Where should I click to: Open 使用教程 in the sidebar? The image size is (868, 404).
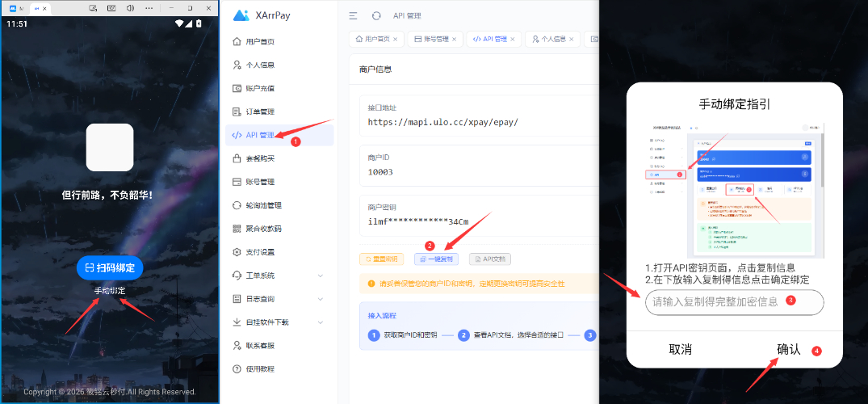(x=279, y=369)
